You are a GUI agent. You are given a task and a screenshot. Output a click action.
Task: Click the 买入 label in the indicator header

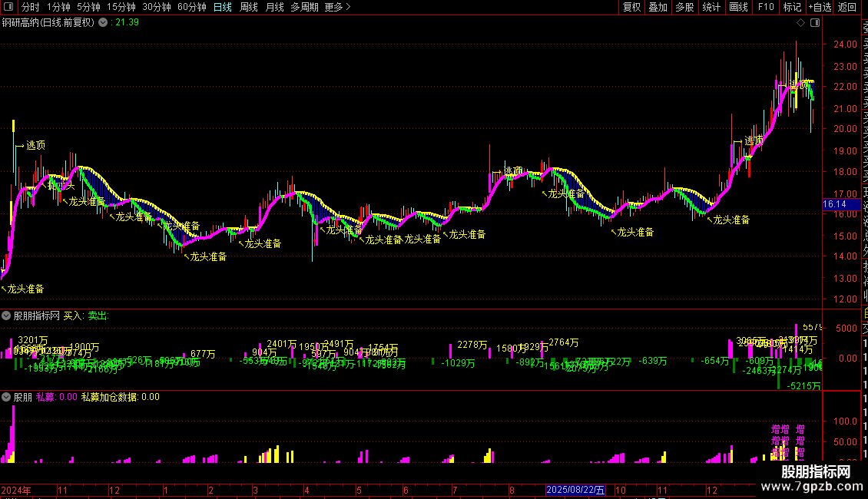pos(73,316)
